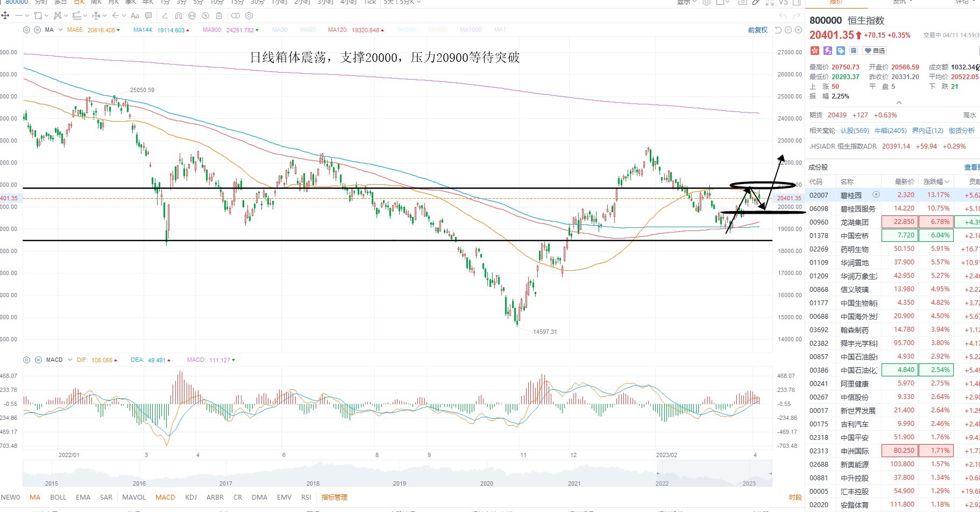
Task: Remove the MA indicator with its X icon
Action: (37, 30)
